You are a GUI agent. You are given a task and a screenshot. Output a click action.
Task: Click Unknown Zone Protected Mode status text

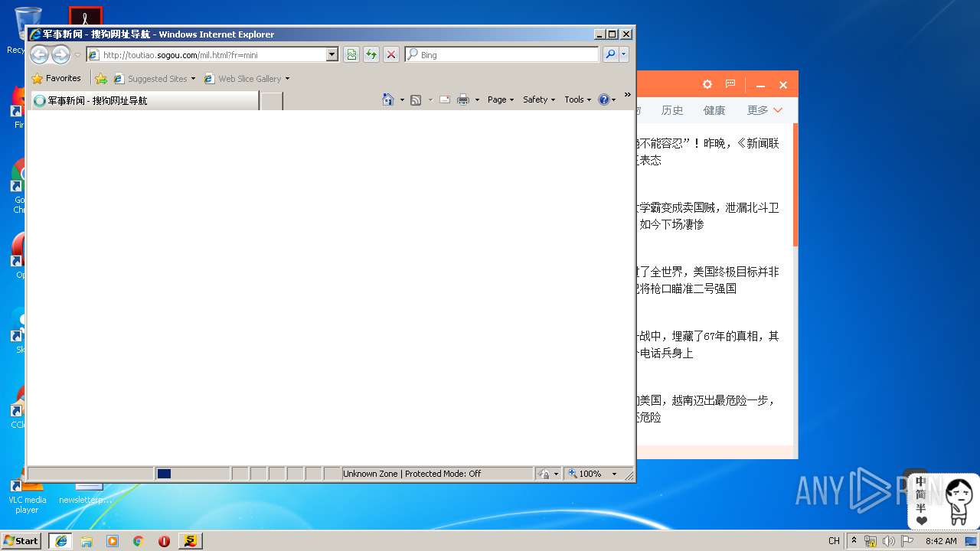point(412,474)
